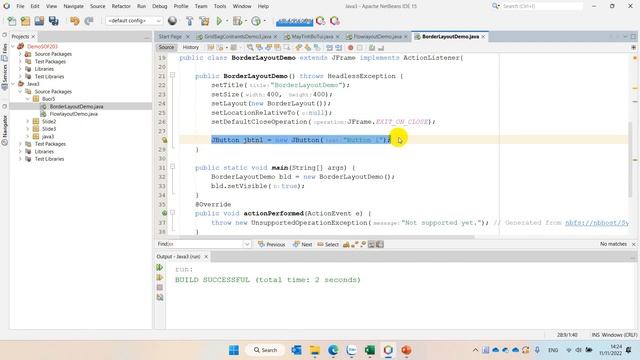
Task: Click the Undo arrow icon
Action: coord(75,21)
